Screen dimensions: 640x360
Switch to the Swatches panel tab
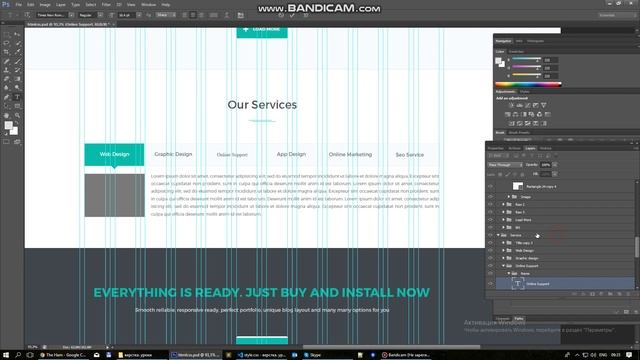pos(516,51)
